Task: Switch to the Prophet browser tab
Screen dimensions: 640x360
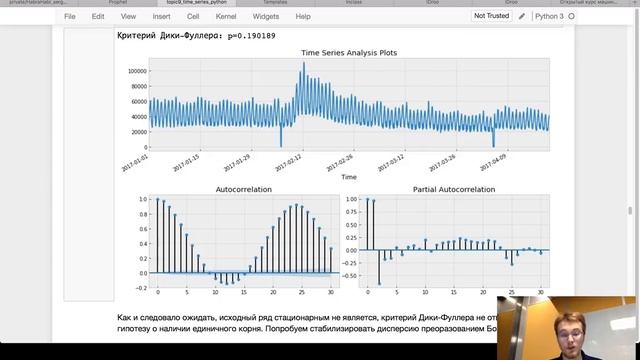Action: click(118, 2)
